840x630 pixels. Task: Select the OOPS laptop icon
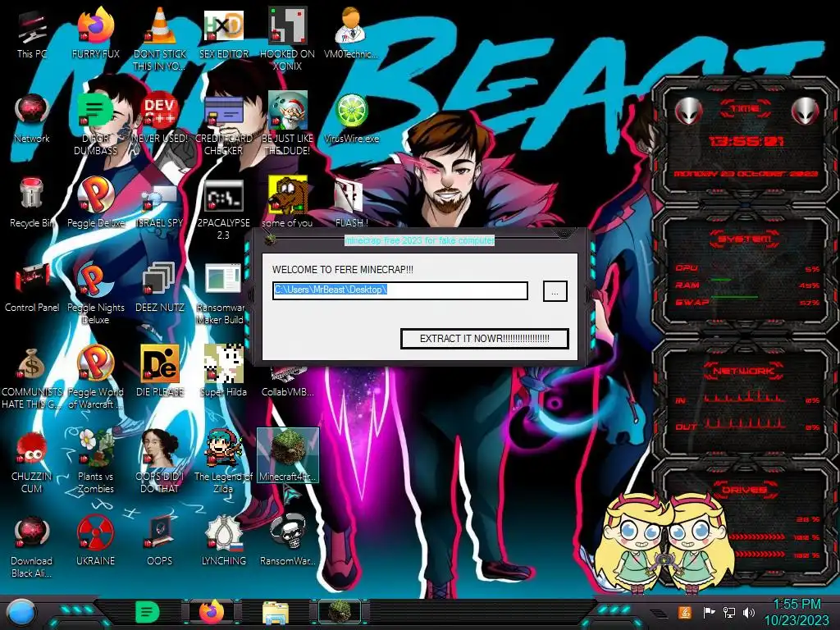point(159,541)
